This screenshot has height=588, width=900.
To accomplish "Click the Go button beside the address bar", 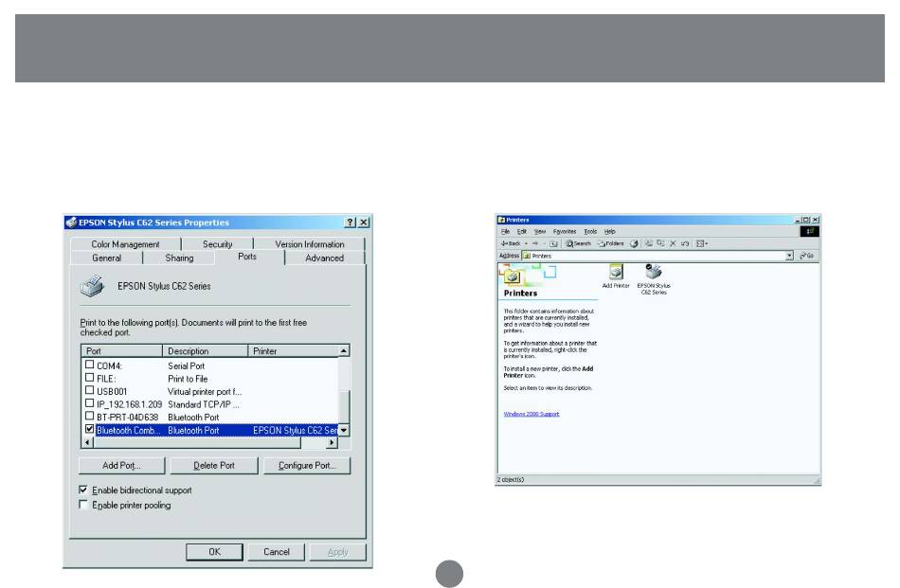I will click(x=807, y=256).
